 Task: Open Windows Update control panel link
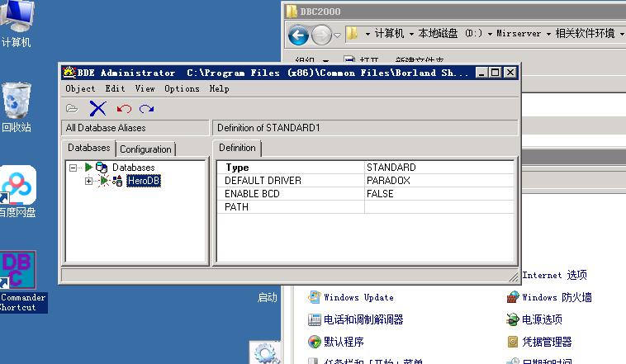pyautogui.click(x=358, y=297)
